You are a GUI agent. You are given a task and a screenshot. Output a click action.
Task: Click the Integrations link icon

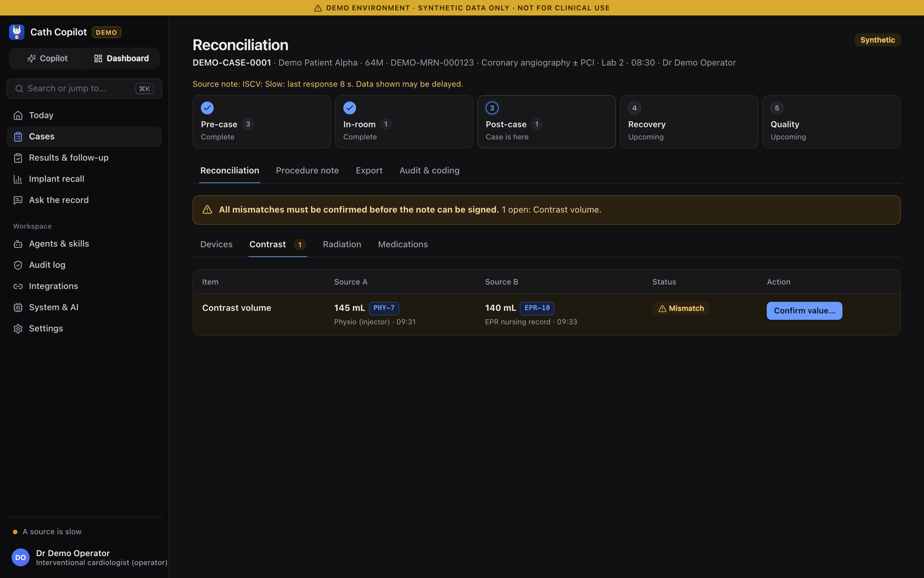pyautogui.click(x=18, y=287)
